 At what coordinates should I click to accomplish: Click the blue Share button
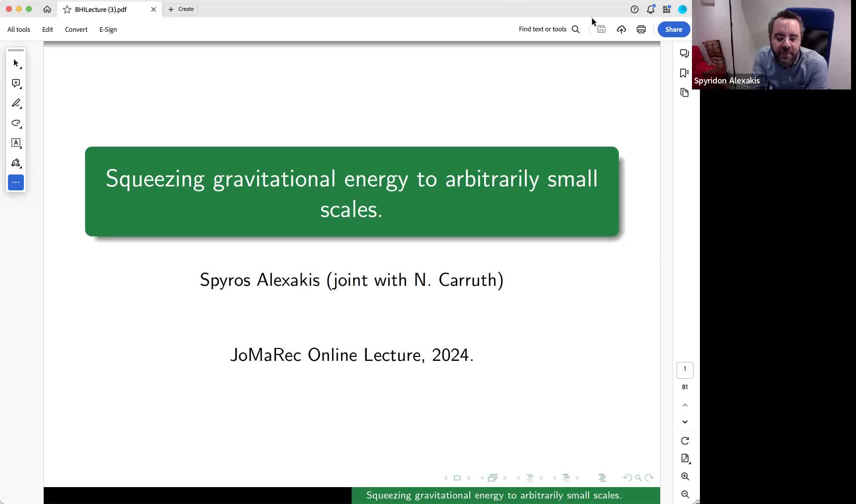coord(674,29)
